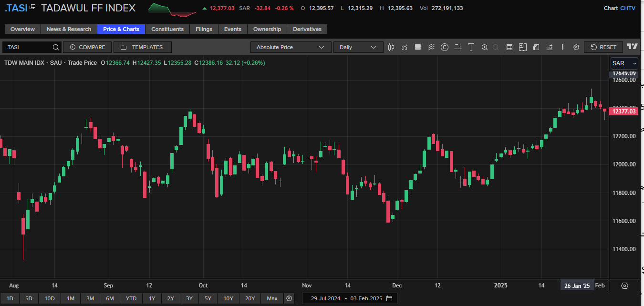Screen dimensions: 644x306
Task: Switch the range to YTD
Action: pyautogui.click(x=131, y=298)
